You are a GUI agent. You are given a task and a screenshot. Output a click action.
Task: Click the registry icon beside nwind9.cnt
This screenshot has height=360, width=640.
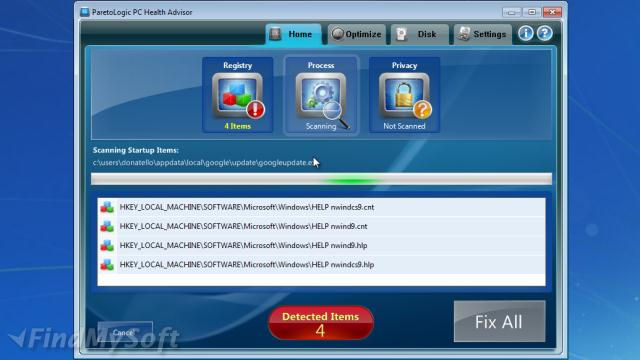coord(107,226)
